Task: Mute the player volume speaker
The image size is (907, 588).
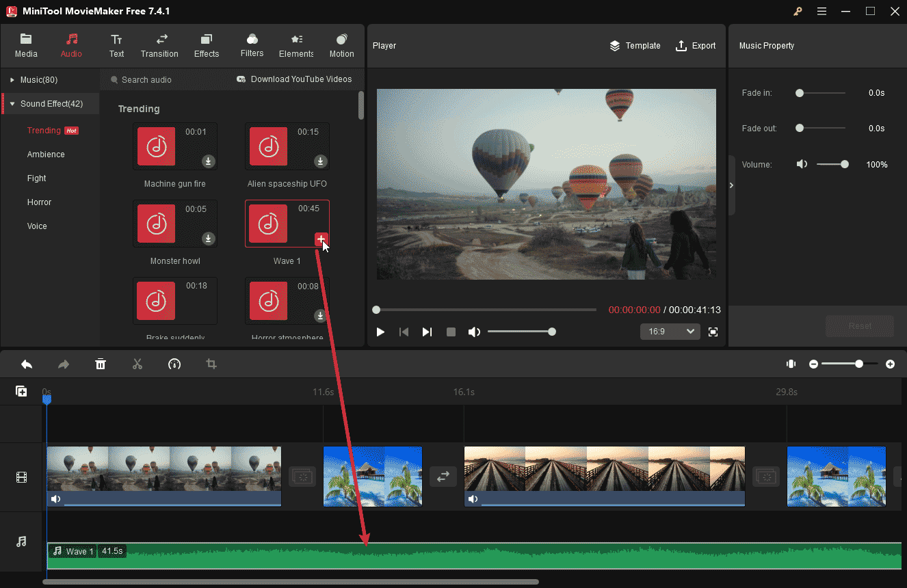Action: 474,332
